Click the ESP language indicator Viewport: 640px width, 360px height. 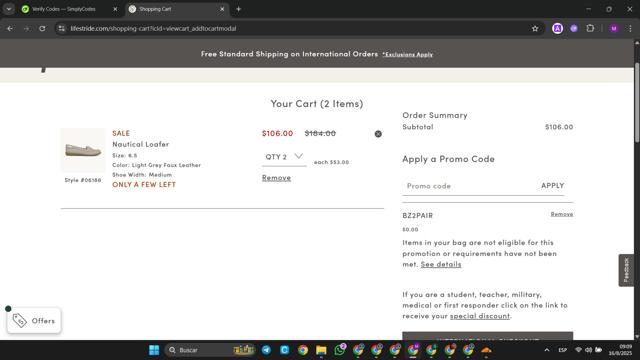[563, 350]
